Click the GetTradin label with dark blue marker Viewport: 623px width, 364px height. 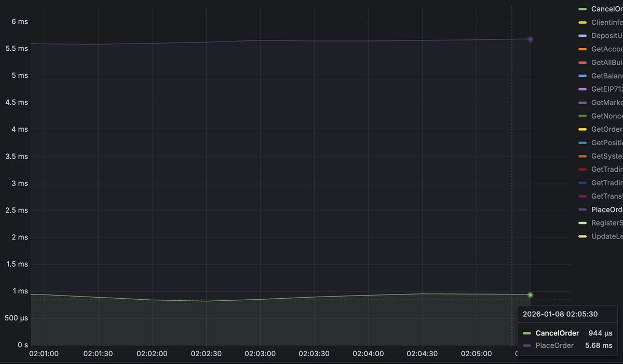607,183
